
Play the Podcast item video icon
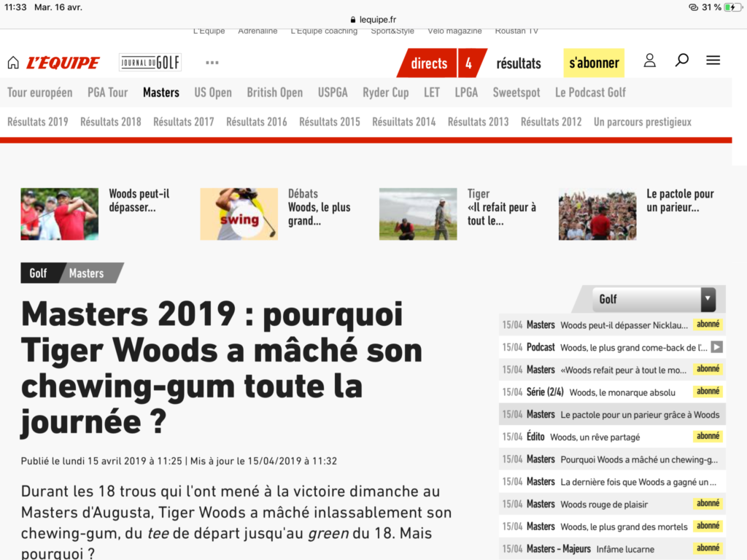click(716, 347)
